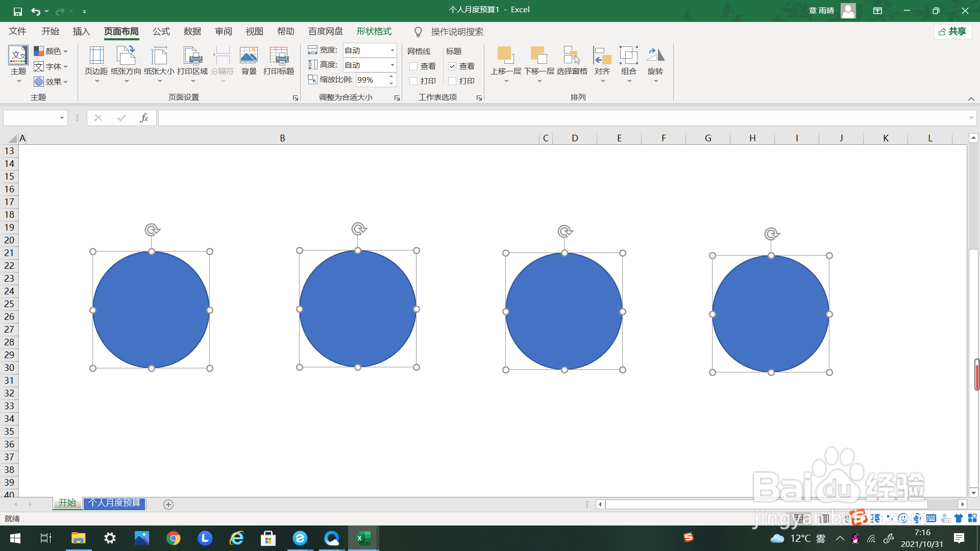Switch to the 形状格式 ribbon tab

click(x=374, y=32)
